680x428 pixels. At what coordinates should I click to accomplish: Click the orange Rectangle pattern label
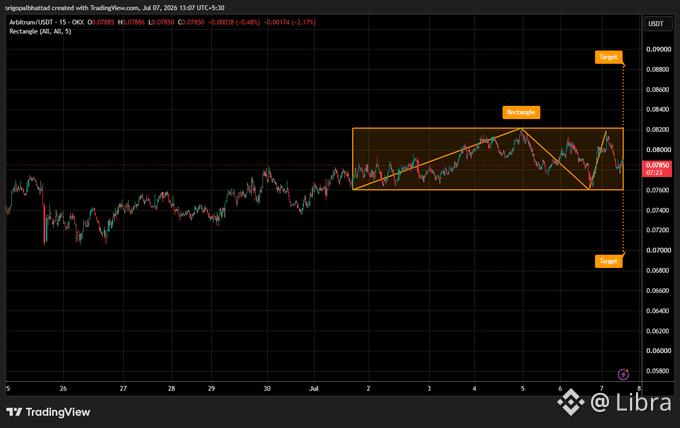(x=521, y=112)
